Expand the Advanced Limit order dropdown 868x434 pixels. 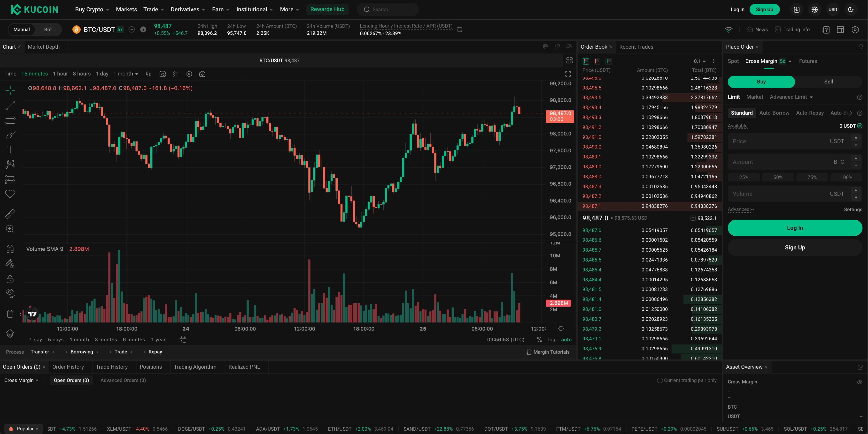791,97
